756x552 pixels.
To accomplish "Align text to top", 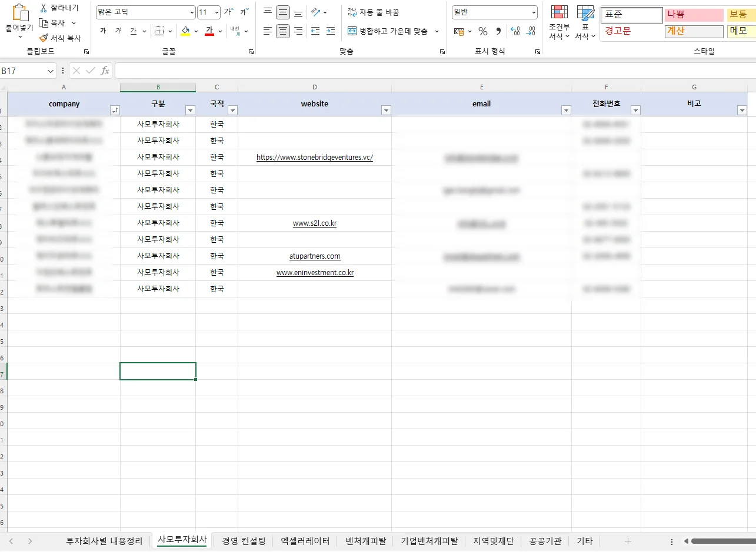I will coord(268,12).
